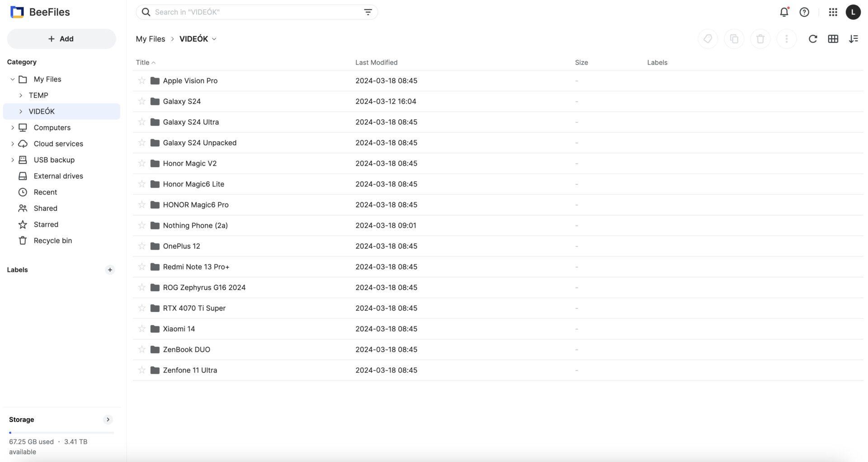Screen dimensions: 868x462
Task: Click the storage usage bar
Action: 61,433
